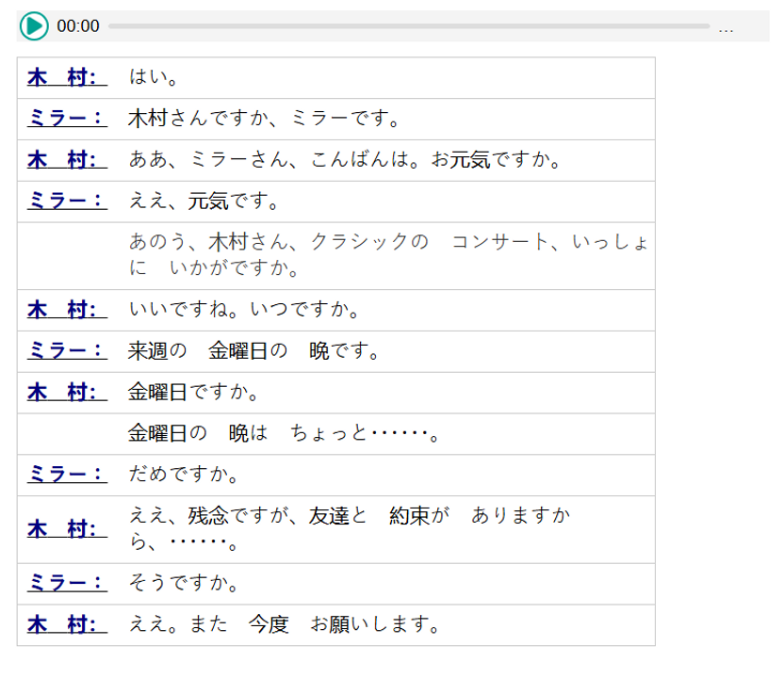Click the sentence ええ。また今度お願いします。
This screenshot has width=784, height=678.
click(x=285, y=625)
